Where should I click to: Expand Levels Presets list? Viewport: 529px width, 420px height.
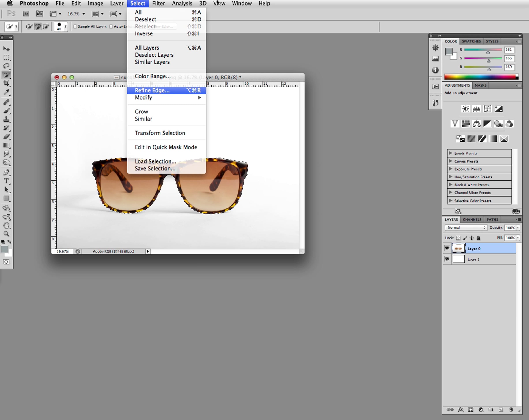tap(451, 153)
